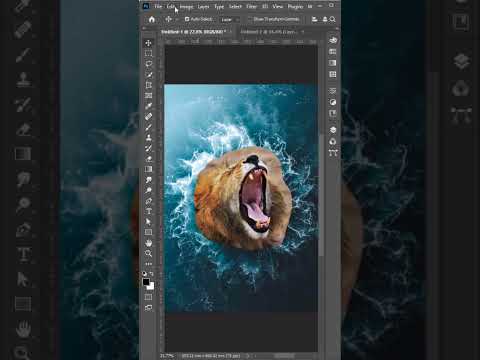Open the Channels panel icon
Viewport: 480px width, 360px height.
click(333, 142)
